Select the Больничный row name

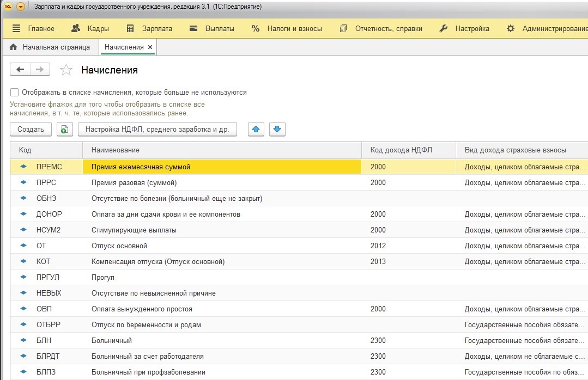111,340
